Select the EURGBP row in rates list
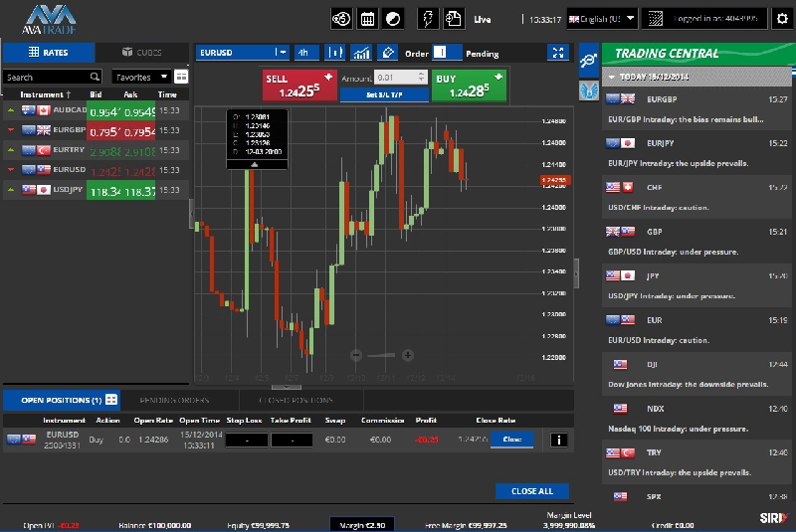Viewport: 796px width, 532px height. [x=96, y=130]
